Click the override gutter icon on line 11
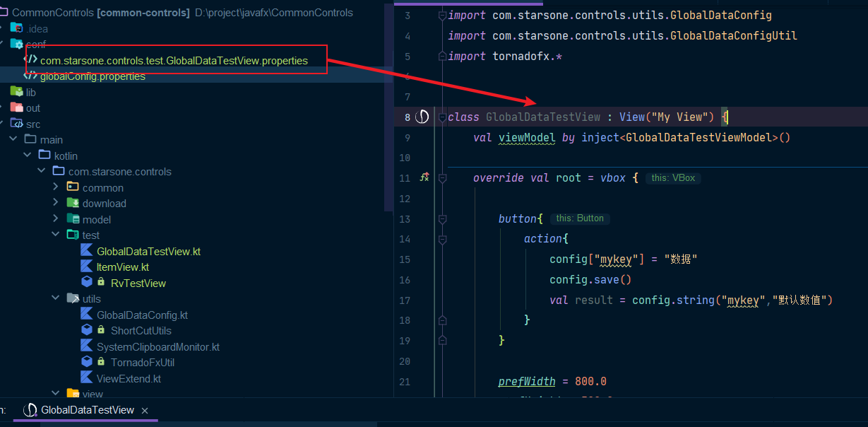This screenshot has height=427, width=868. 424,177
